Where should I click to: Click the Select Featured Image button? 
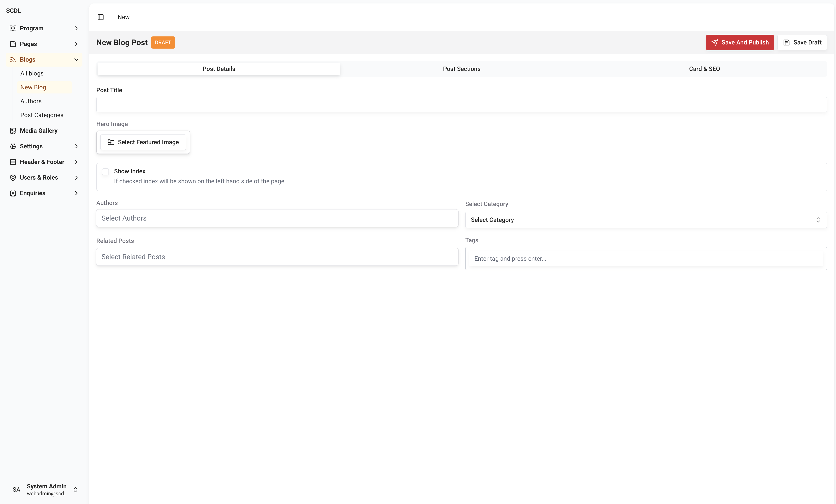click(x=143, y=142)
